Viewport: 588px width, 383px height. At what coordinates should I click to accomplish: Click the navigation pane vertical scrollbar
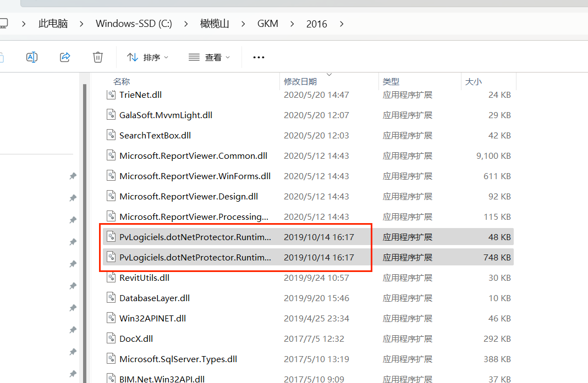point(85,232)
